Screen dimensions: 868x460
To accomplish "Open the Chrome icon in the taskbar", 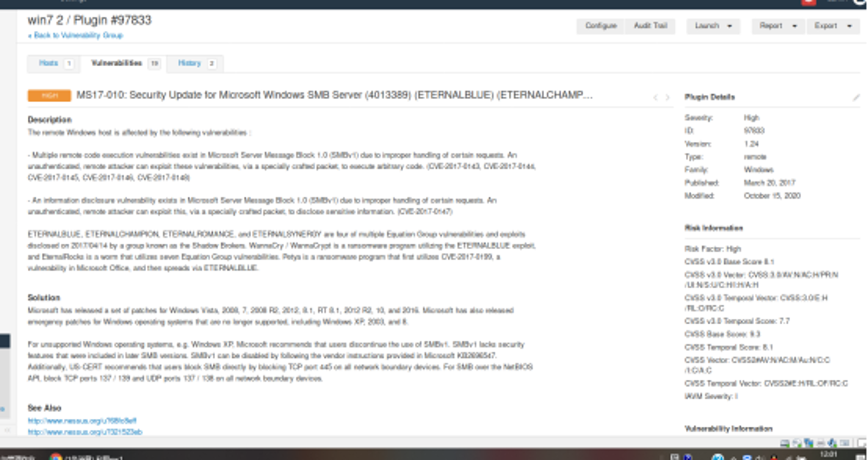I will (x=56, y=457).
